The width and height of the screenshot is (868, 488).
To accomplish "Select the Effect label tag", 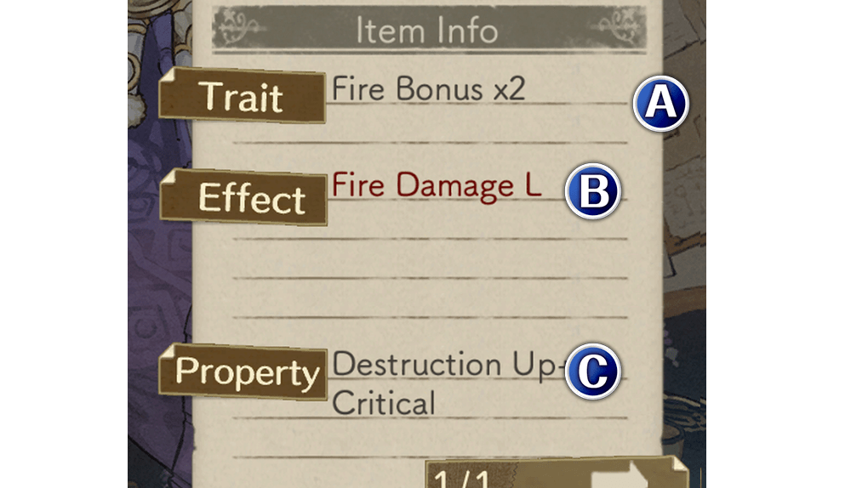I will click(243, 197).
